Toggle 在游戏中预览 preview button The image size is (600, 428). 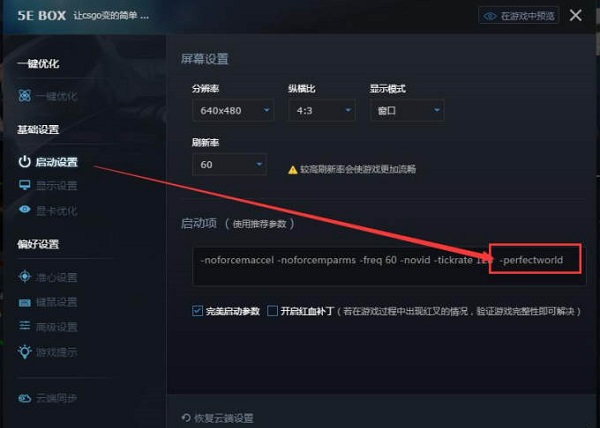518,16
